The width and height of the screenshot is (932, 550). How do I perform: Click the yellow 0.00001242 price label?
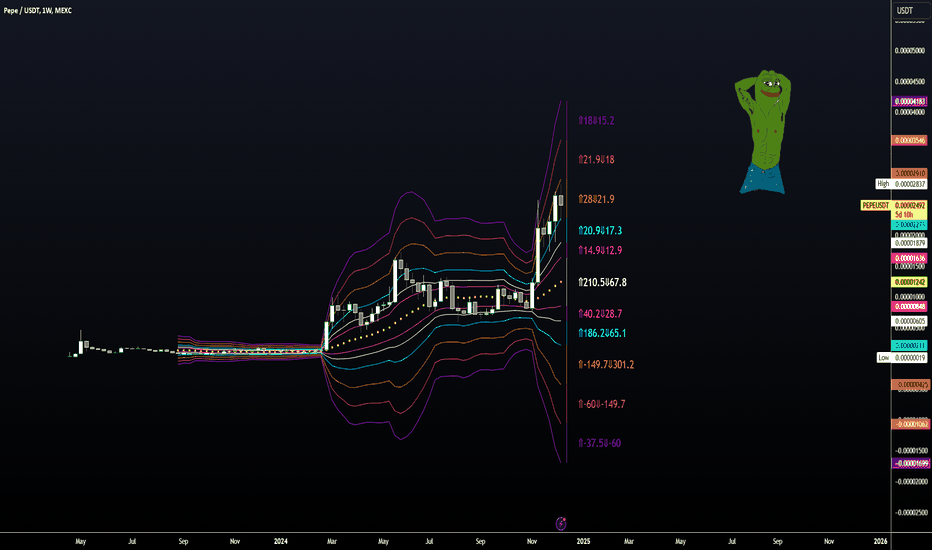pos(910,282)
